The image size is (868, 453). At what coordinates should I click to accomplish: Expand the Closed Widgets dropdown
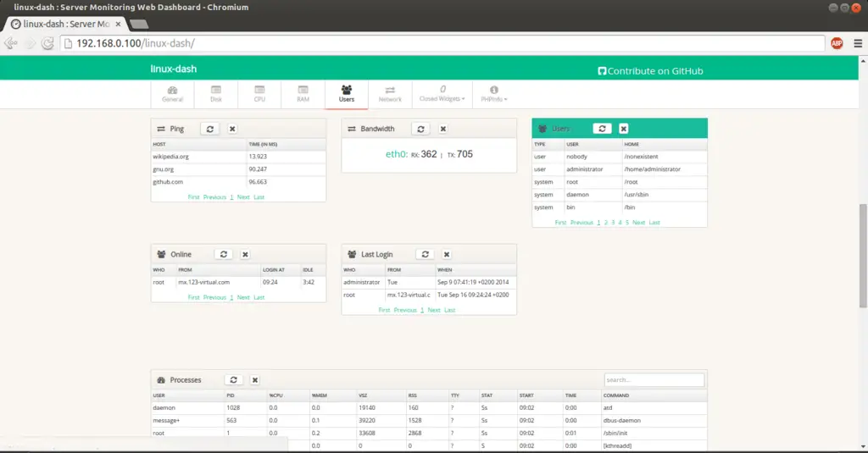tap(442, 94)
